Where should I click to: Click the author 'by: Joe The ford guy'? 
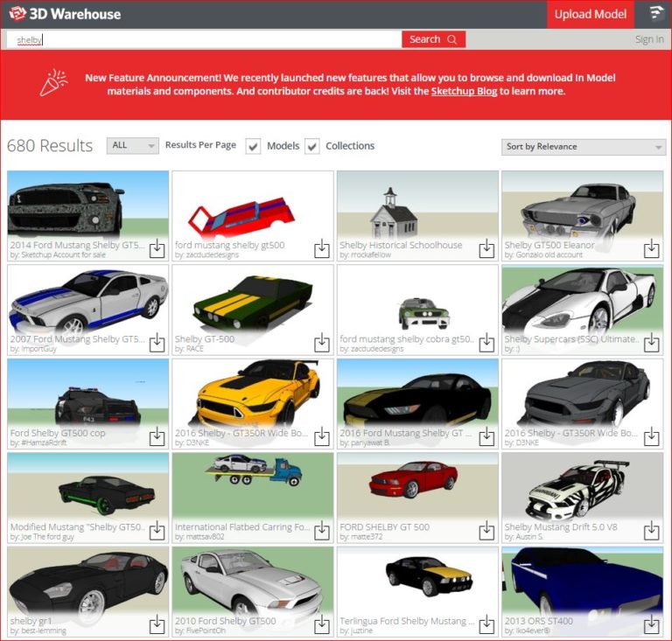coord(42,537)
